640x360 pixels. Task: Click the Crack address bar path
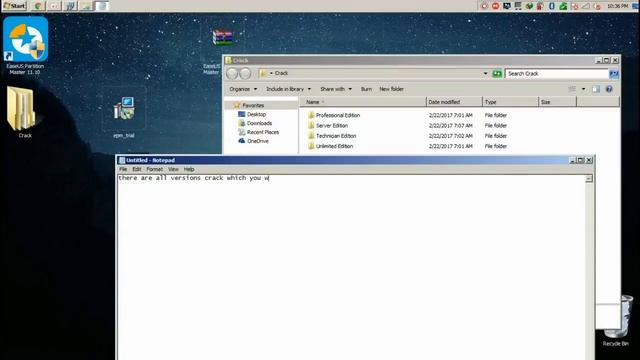[281, 73]
